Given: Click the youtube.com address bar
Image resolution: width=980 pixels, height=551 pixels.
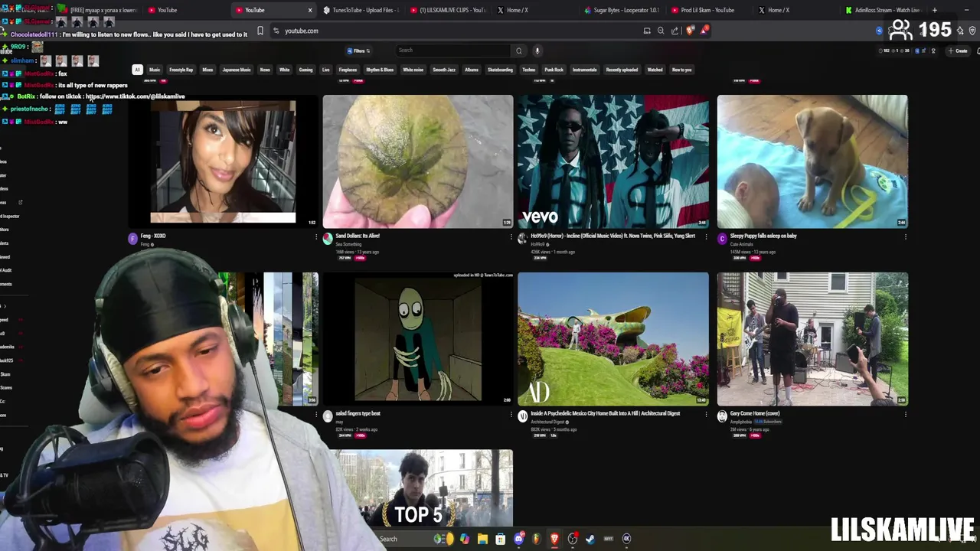Looking at the screenshot, I should point(459,31).
